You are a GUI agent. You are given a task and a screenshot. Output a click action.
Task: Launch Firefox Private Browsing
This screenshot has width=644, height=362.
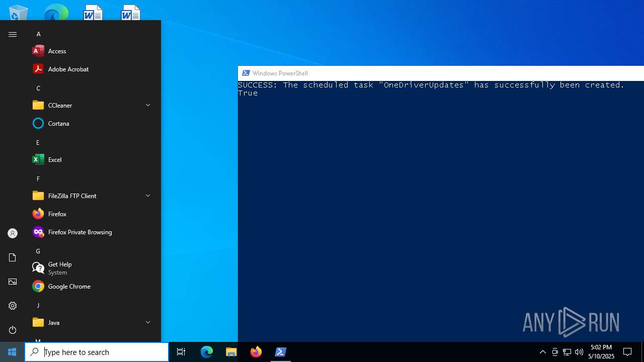[x=93, y=232]
